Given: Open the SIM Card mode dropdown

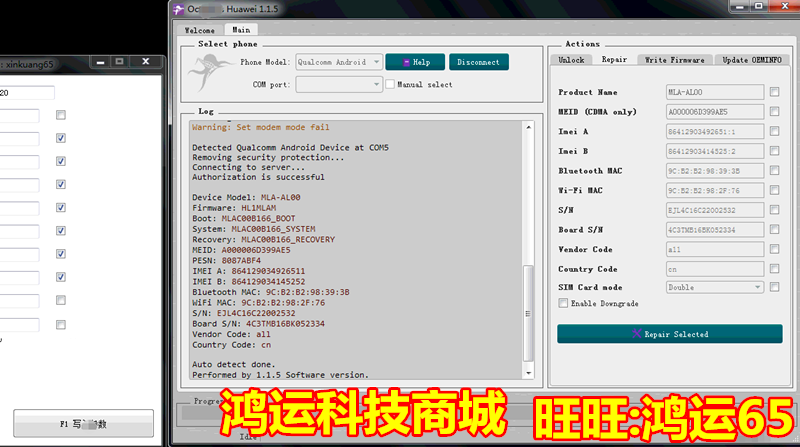Looking at the screenshot, I should 715,287.
